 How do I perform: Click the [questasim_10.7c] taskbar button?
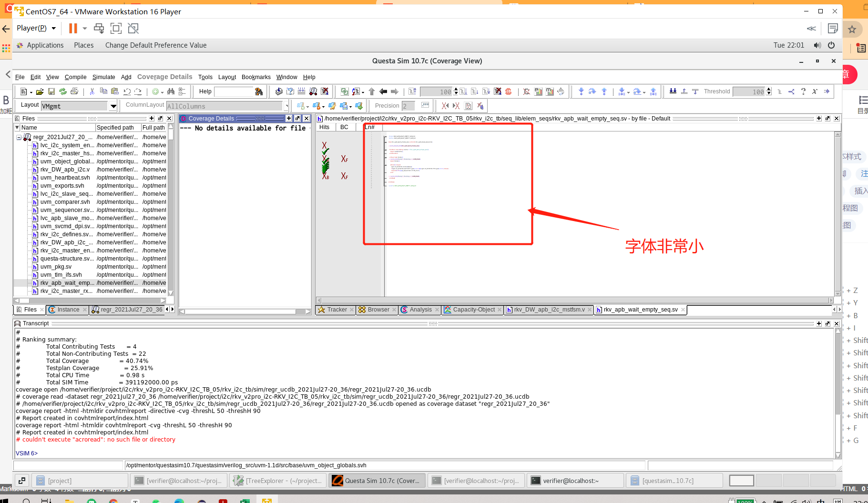[x=674, y=481]
